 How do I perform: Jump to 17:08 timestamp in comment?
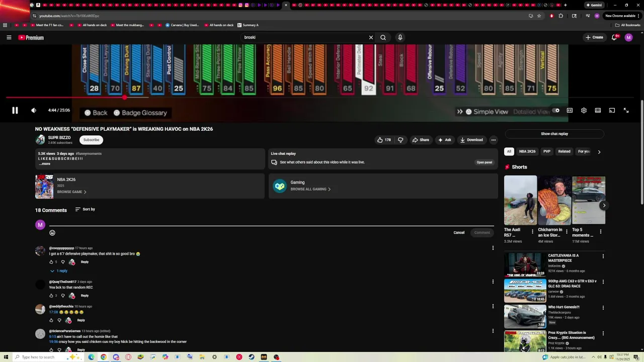tap(53, 312)
